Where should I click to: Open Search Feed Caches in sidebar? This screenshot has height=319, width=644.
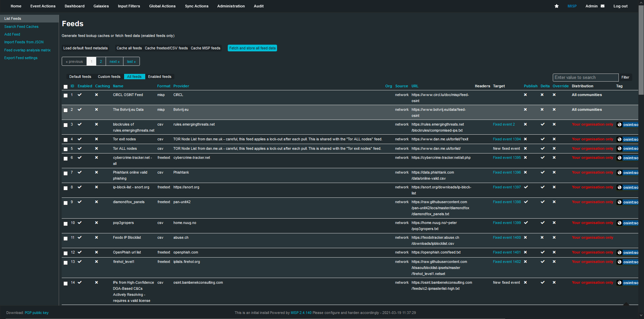tap(21, 27)
